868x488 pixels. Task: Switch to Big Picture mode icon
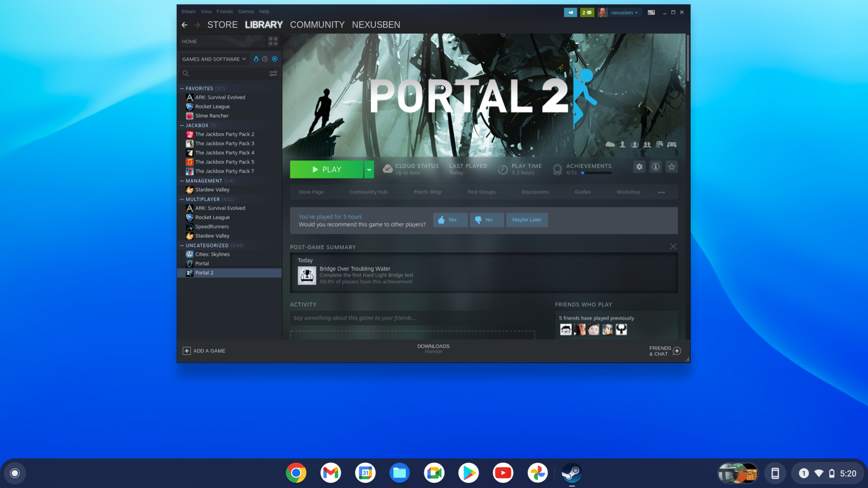point(651,13)
